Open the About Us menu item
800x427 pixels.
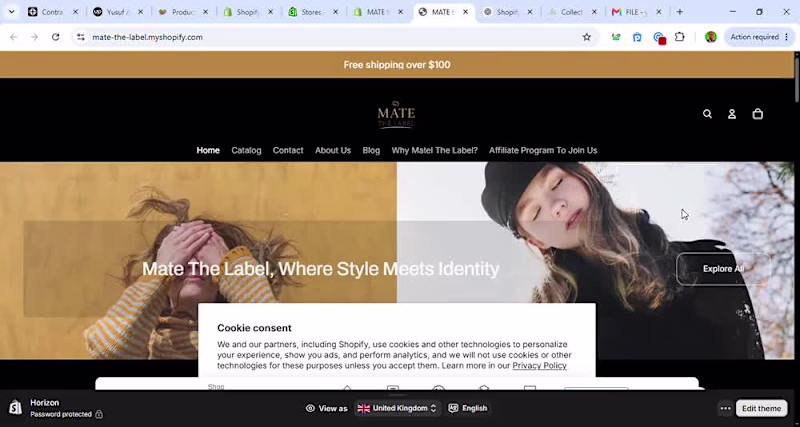[333, 150]
